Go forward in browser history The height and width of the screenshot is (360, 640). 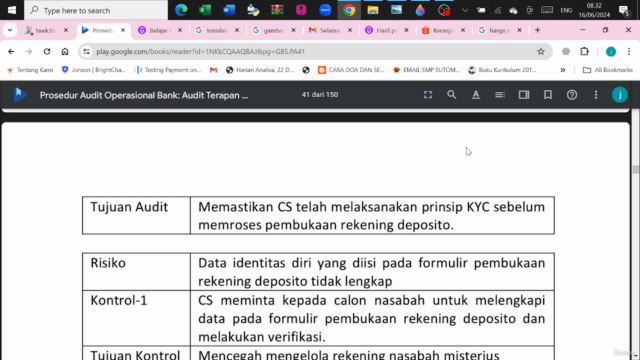[x=29, y=51]
